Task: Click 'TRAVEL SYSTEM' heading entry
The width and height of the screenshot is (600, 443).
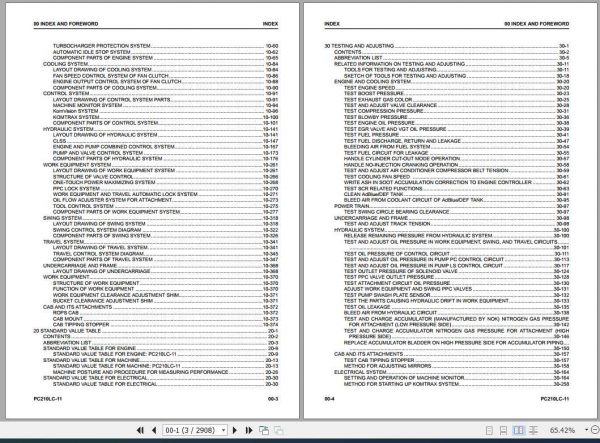Action: [64, 242]
